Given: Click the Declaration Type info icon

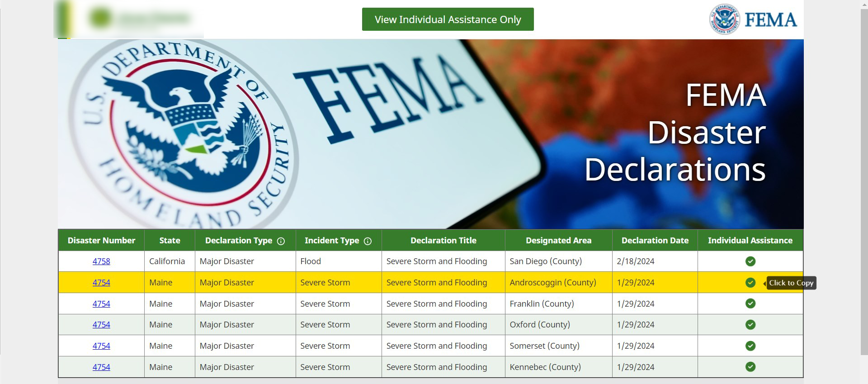Looking at the screenshot, I should 281,241.
